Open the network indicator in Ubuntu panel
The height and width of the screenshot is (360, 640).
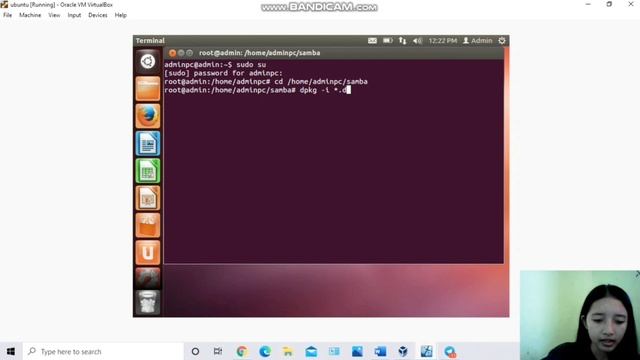pos(402,40)
